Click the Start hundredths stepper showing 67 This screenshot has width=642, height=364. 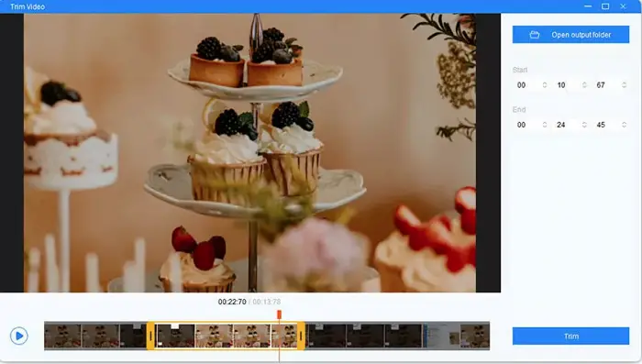pos(624,85)
